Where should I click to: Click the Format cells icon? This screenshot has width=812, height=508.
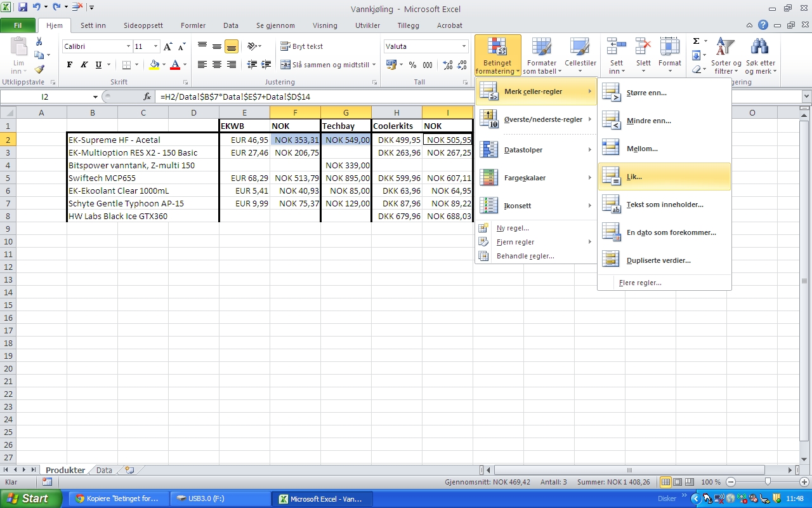[670, 47]
